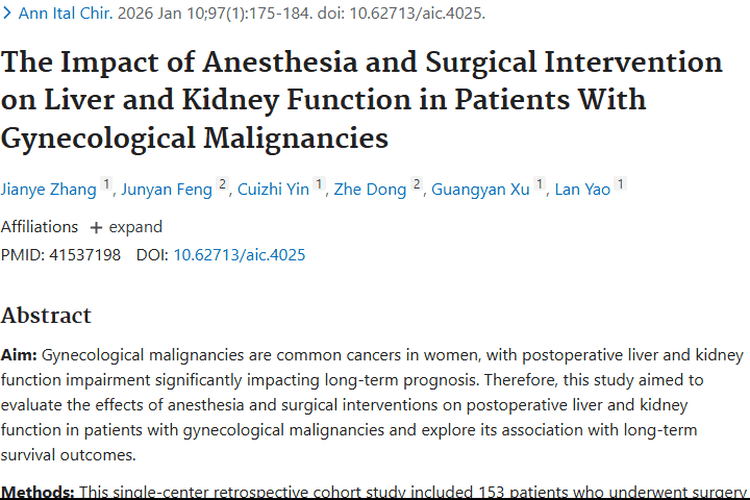This screenshot has width=750, height=500.
Task: Click the article title heading
Action: (x=360, y=99)
